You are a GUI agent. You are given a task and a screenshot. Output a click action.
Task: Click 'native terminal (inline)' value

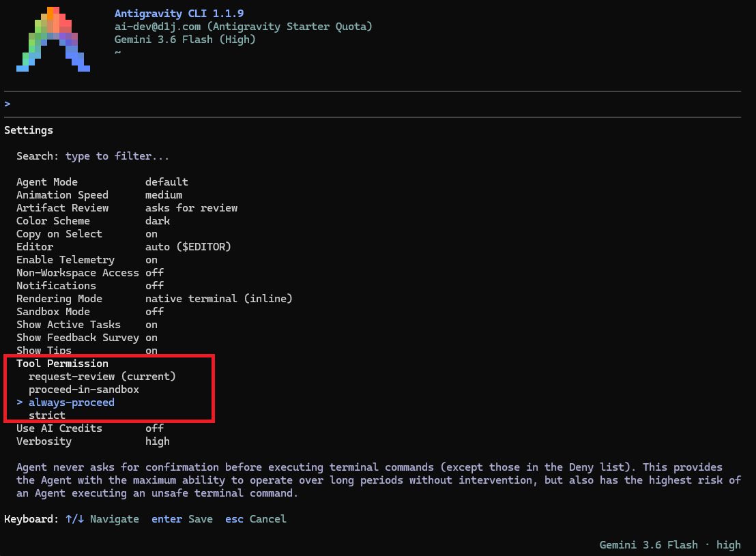(219, 299)
